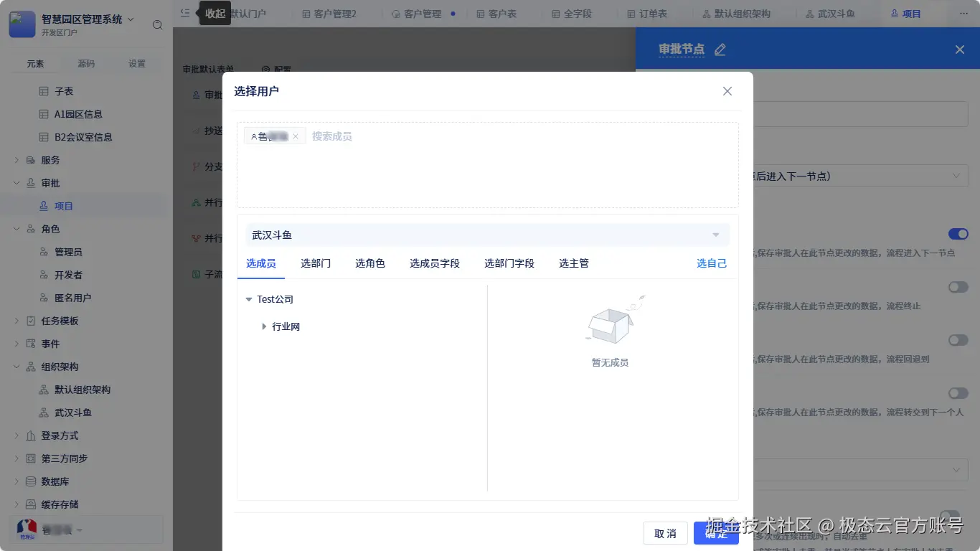Open the 设置 sidebar tab
The width and height of the screenshot is (980, 551).
137,63
